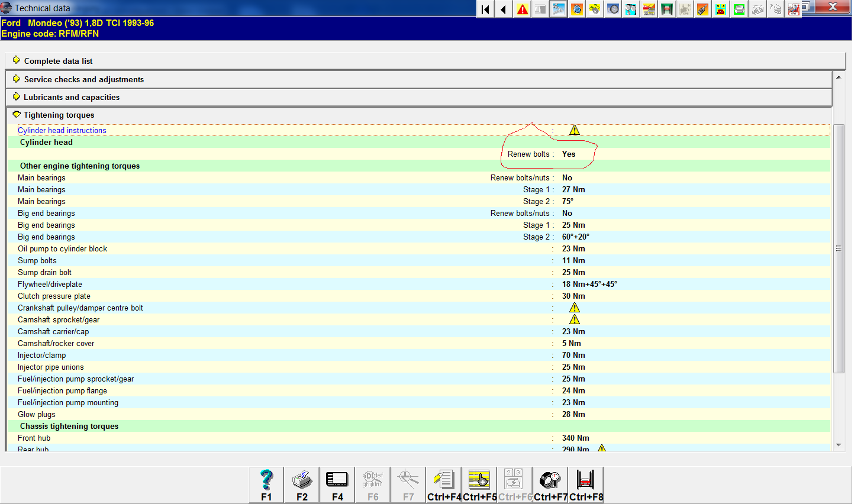Go to first page with skip-back icon
864x504 pixels.
click(485, 9)
